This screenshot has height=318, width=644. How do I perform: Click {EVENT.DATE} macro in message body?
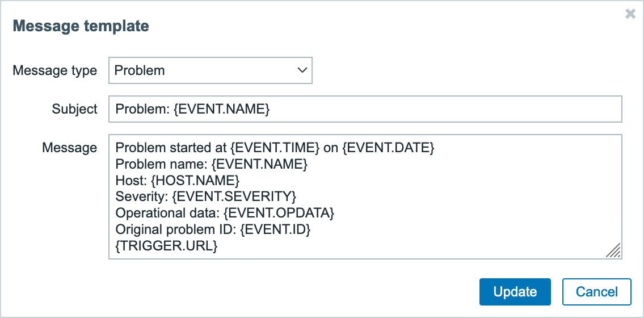click(x=389, y=148)
